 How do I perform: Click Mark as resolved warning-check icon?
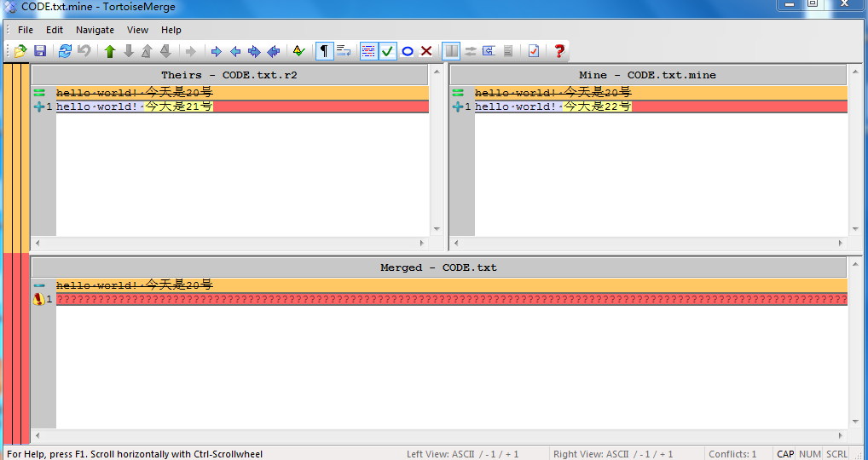[299, 51]
